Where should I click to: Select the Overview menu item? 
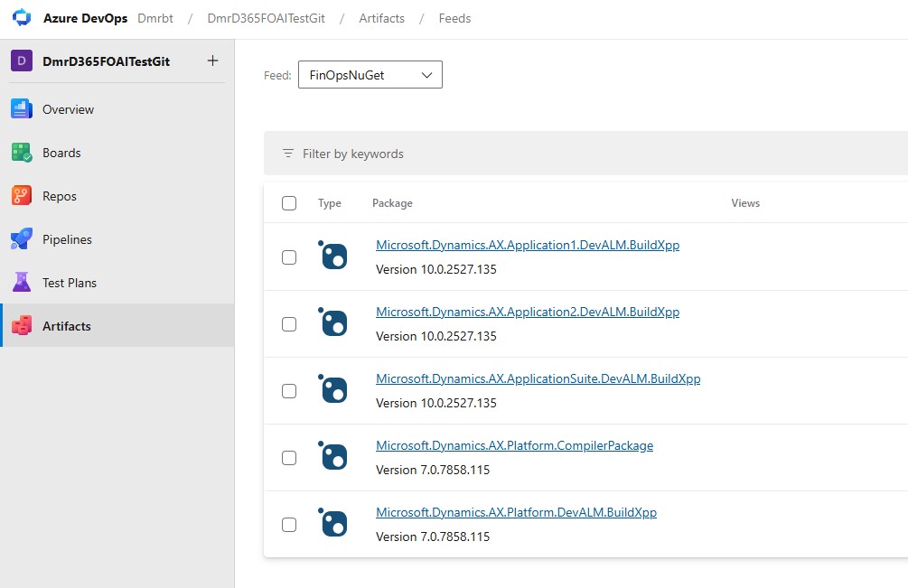pos(117,109)
